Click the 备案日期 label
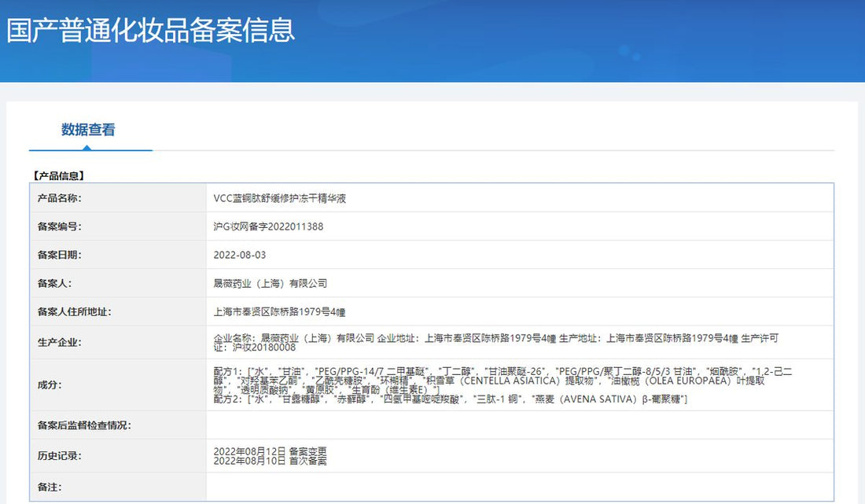This screenshot has width=865, height=504. pyautogui.click(x=59, y=255)
